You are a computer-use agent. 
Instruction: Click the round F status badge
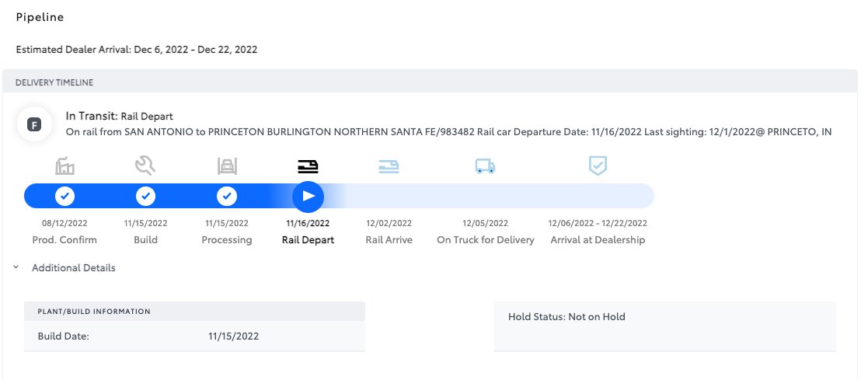[x=34, y=124]
